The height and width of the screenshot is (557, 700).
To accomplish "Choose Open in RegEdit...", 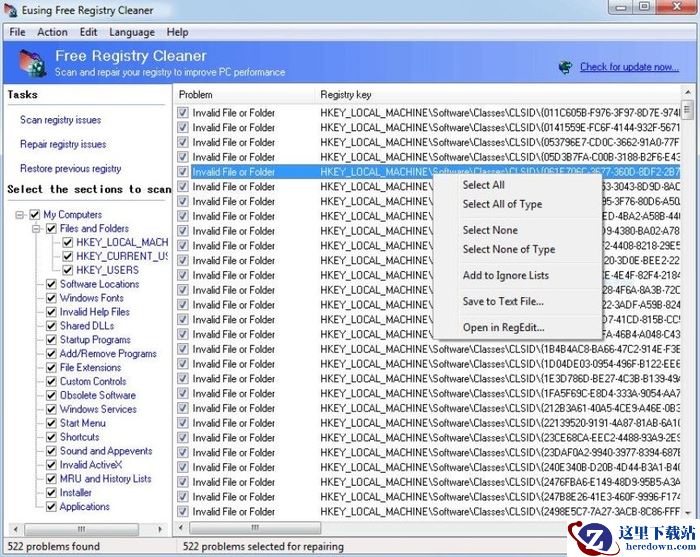I will [504, 328].
